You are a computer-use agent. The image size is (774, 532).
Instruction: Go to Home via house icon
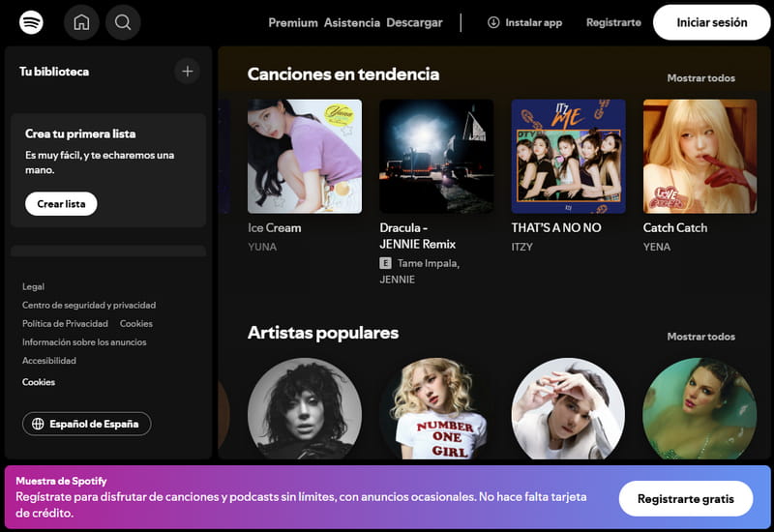click(x=81, y=22)
